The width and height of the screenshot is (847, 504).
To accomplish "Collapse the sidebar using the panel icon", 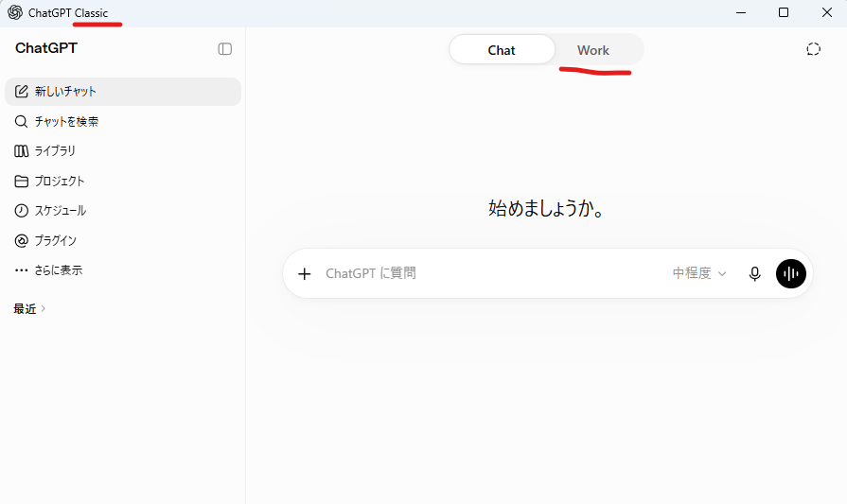I will [x=224, y=49].
